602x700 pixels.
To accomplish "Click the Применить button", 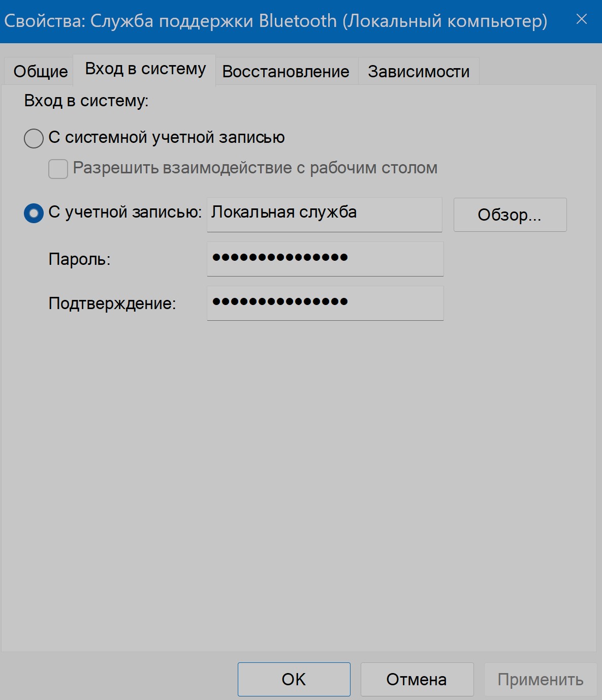I will tap(540, 679).
